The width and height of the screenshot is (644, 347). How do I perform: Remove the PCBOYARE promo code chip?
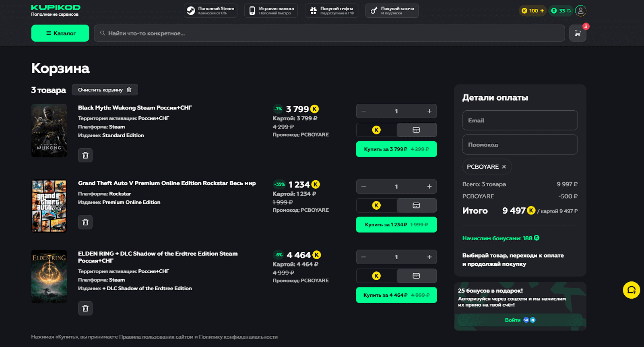click(x=504, y=167)
